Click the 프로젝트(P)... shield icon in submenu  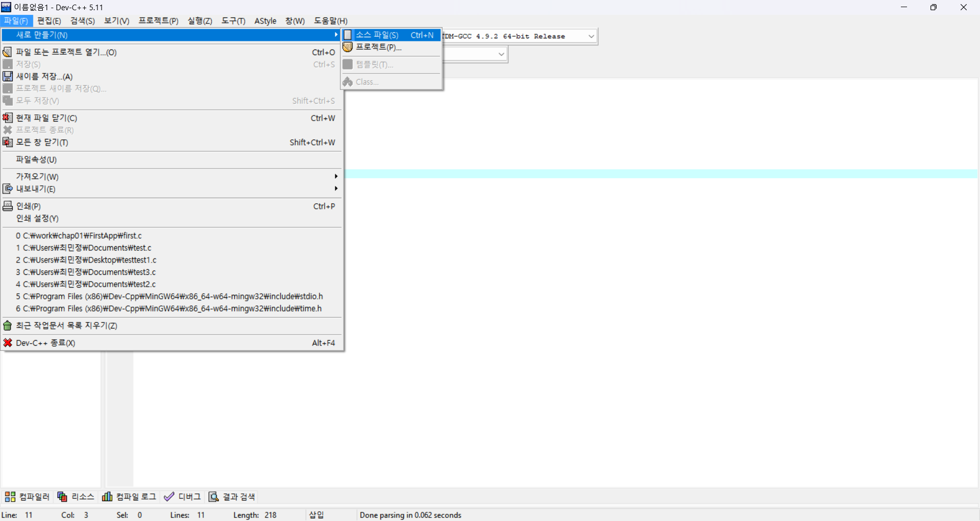click(348, 47)
